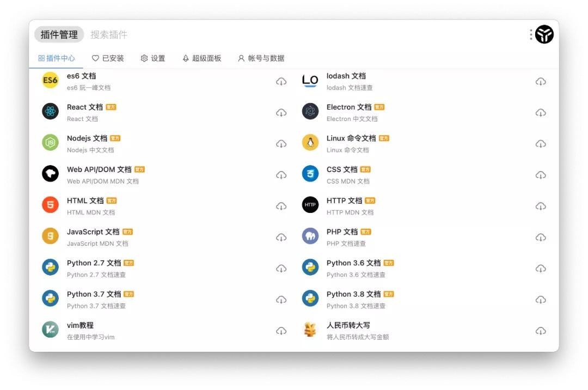Download the 人民币转大写 plugin
The image size is (588, 390).
[541, 331]
